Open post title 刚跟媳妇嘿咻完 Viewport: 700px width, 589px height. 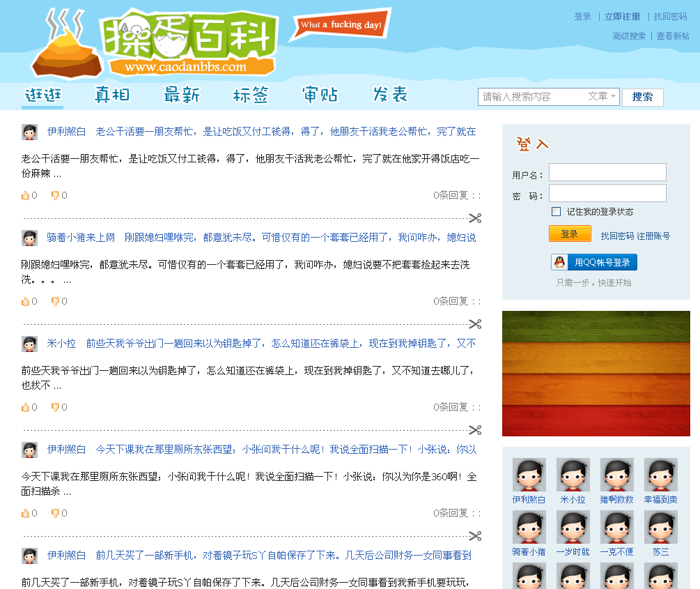click(x=300, y=238)
